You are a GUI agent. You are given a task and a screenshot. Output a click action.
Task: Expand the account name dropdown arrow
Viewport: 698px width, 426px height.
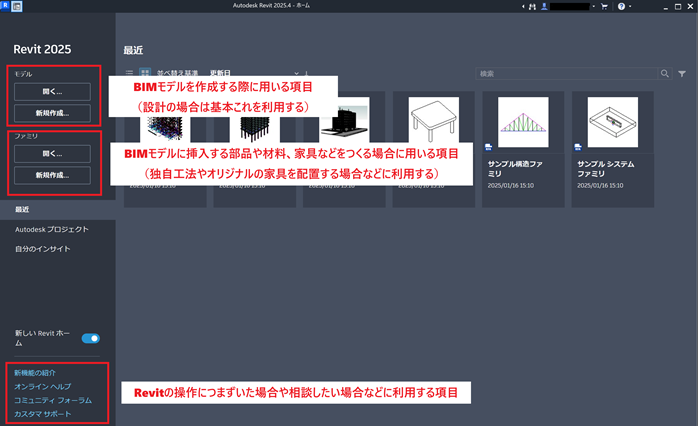click(x=593, y=6)
